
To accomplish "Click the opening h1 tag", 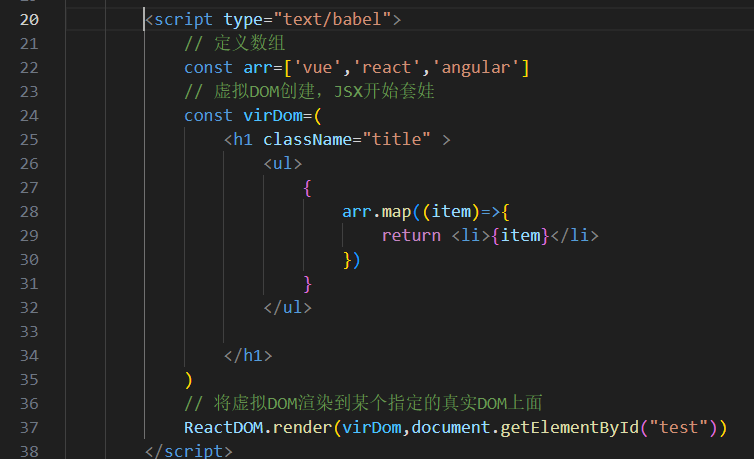I will (x=239, y=140).
